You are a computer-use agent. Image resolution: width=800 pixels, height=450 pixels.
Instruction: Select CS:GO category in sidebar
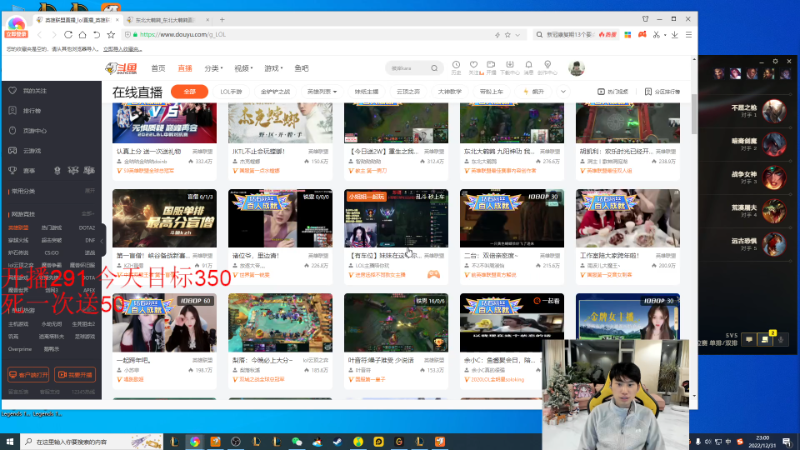coord(52,253)
